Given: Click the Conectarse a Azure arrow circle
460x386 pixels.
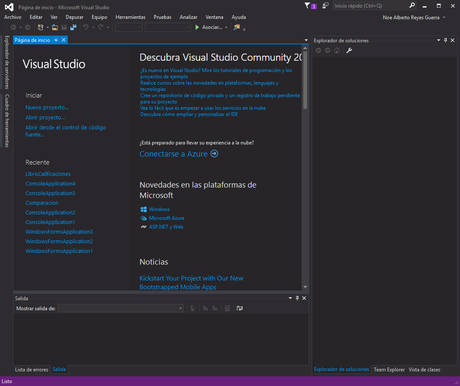Looking at the screenshot, I should click(214, 154).
